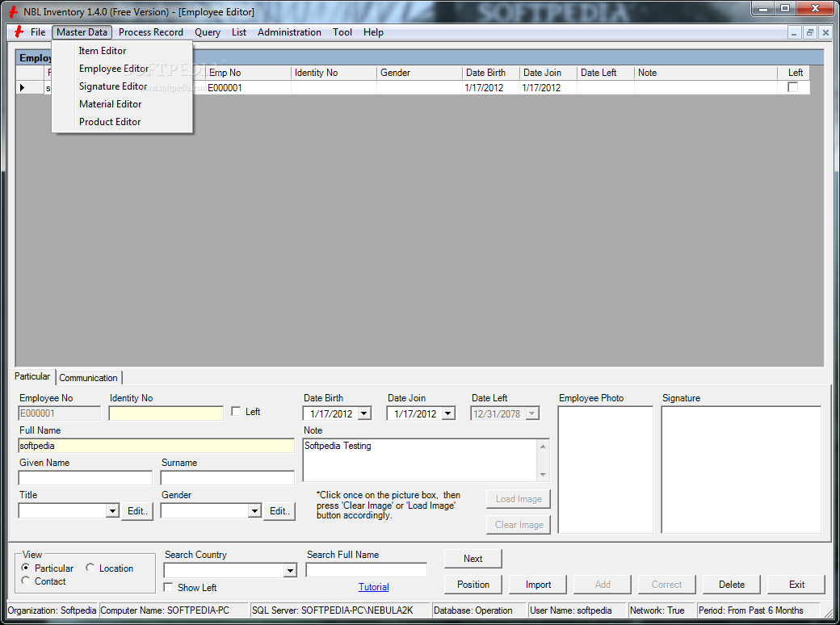Toggle the Left checkbox in grid row
This screenshot has width=840, height=625.
tap(793, 86)
